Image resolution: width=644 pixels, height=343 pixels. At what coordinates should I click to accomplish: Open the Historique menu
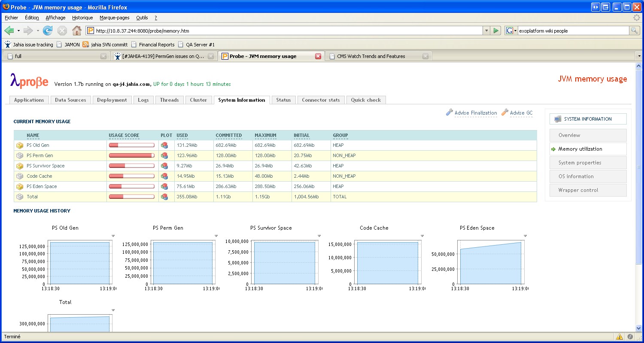click(82, 18)
